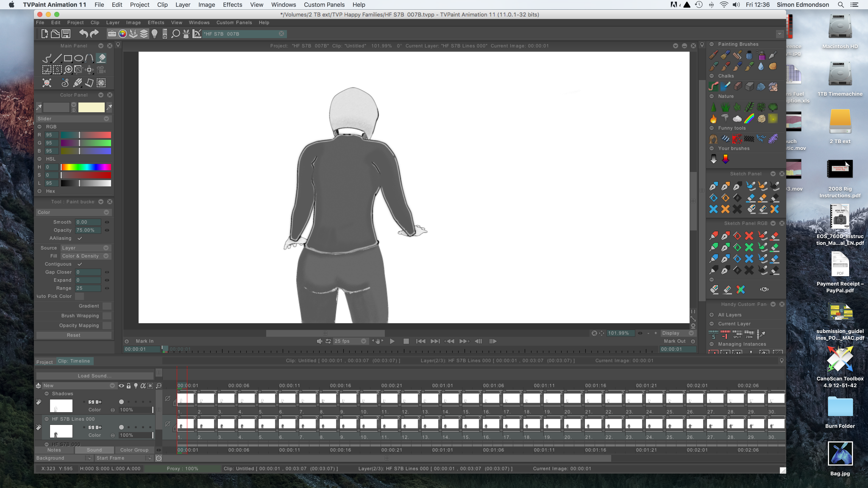This screenshot has height=488, width=868.
Task: Click the Undo arrow icon
Action: (x=83, y=33)
